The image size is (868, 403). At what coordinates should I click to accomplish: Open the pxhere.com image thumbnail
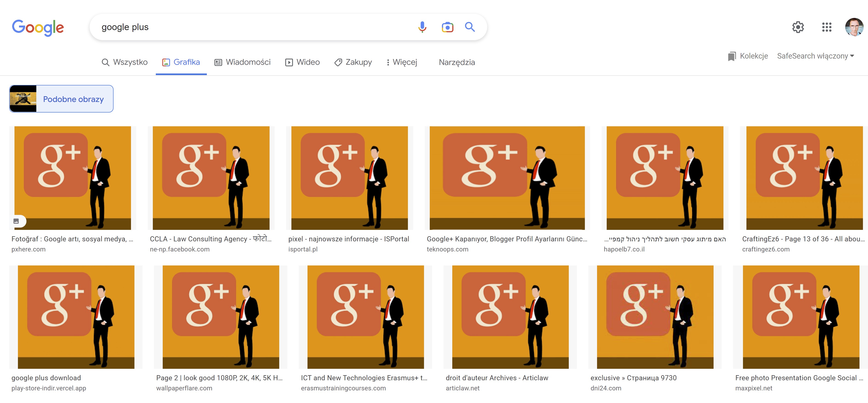coord(72,178)
